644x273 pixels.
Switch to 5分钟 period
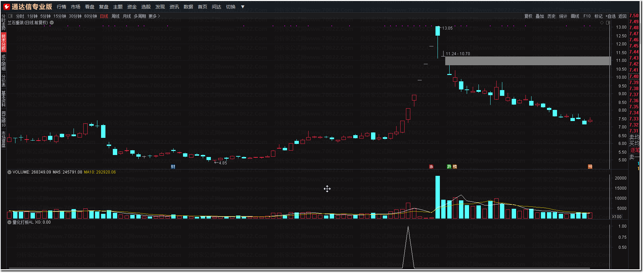tap(45, 16)
